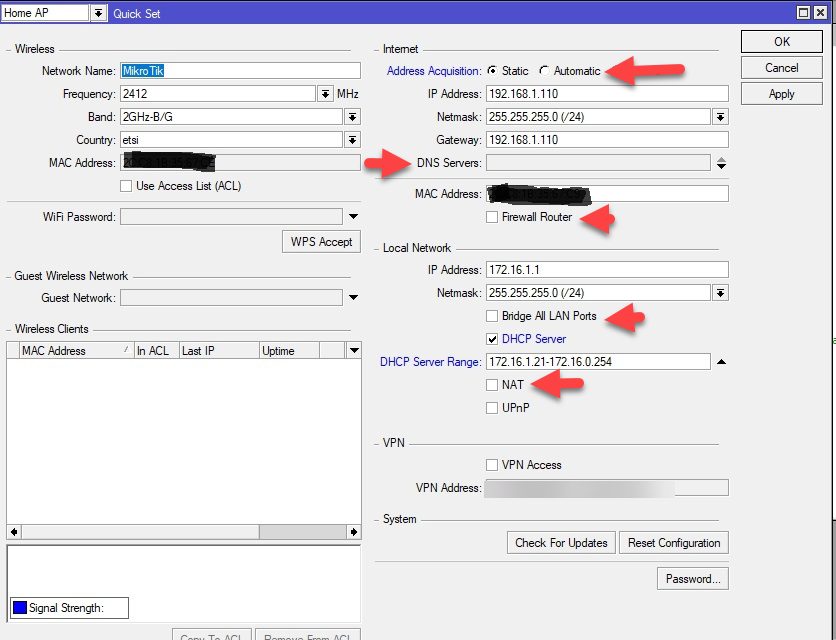The image size is (836, 640).
Task: Open the Band dropdown arrow
Action: pyautogui.click(x=352, y=117)
